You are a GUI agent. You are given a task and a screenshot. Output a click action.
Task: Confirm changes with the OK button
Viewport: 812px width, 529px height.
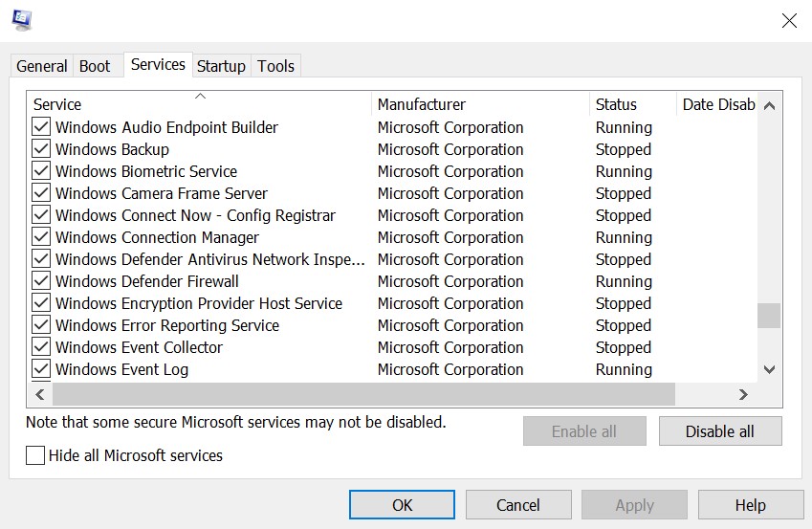[403, 505]
